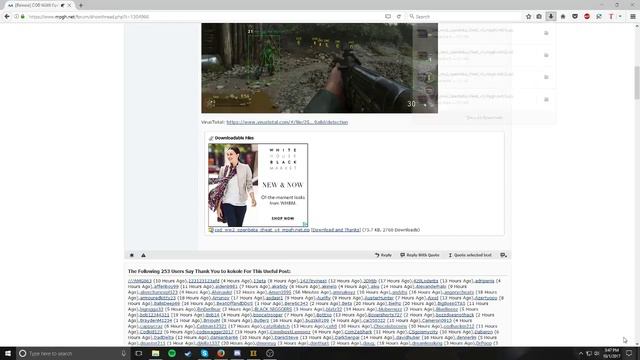
Task: Open the Windows Start menu
Action: point(8,353)
